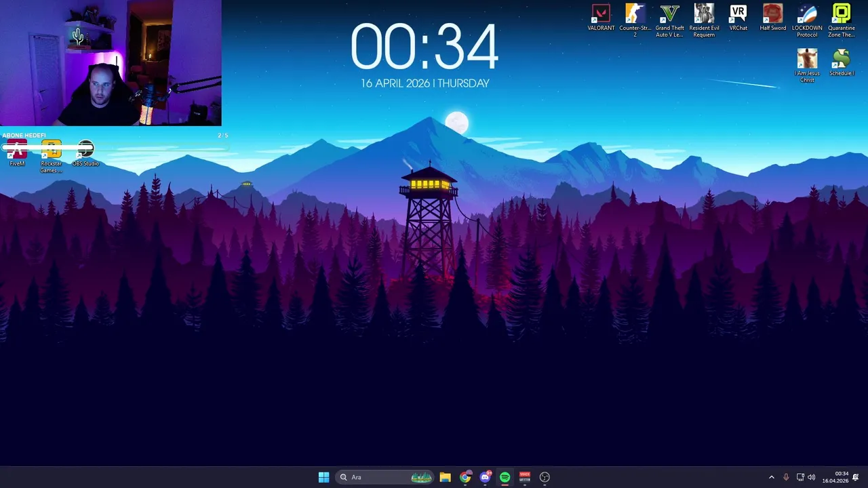This screenshot has height=488, width=868.
Task: Open the Windows Start menu
Action: tap(323, 477)
